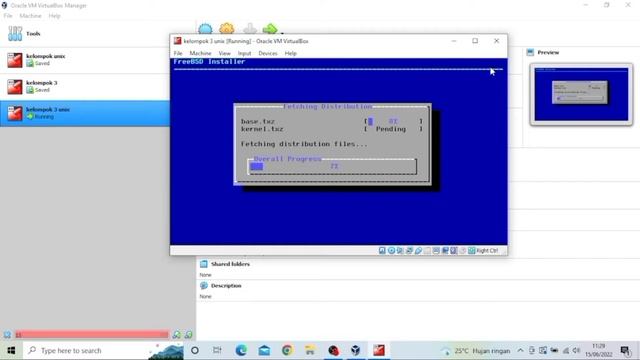This screenshot has height=360, width=640.
Task: Click the recording status icon
Action: tap(445, 251)
